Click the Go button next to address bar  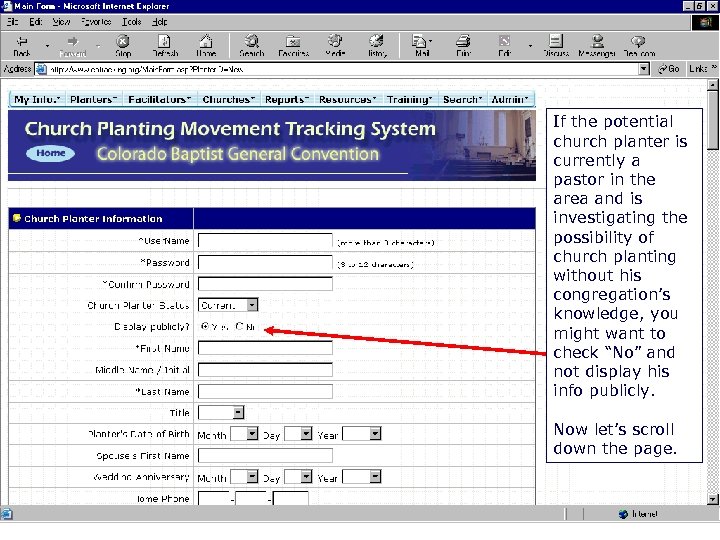click(x=669, y=69)
